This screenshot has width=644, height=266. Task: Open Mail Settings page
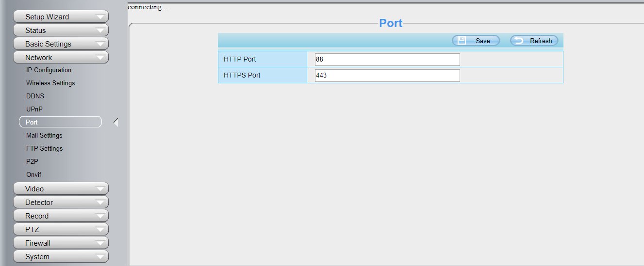pos(44,136)
